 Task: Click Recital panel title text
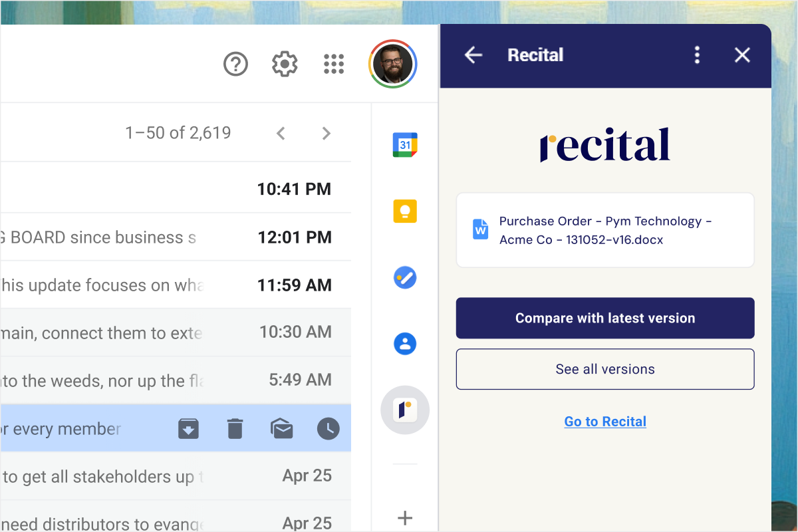pos(535,55)
